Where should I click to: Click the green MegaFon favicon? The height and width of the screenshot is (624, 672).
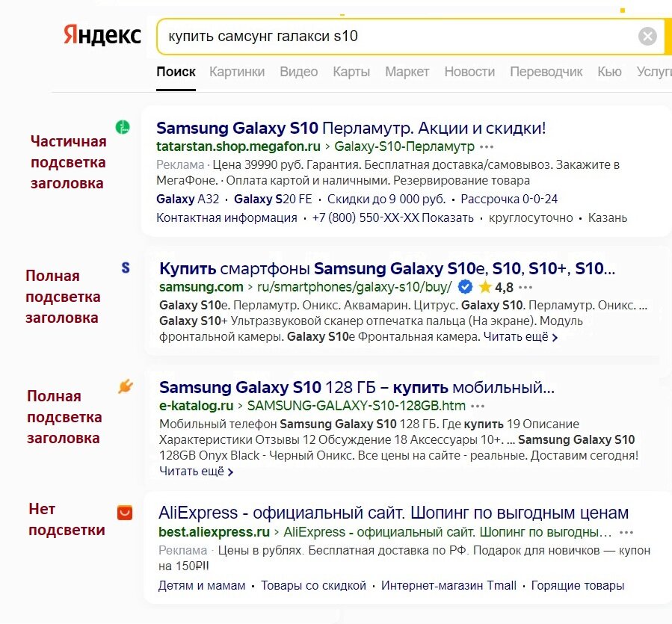[123, 127]
